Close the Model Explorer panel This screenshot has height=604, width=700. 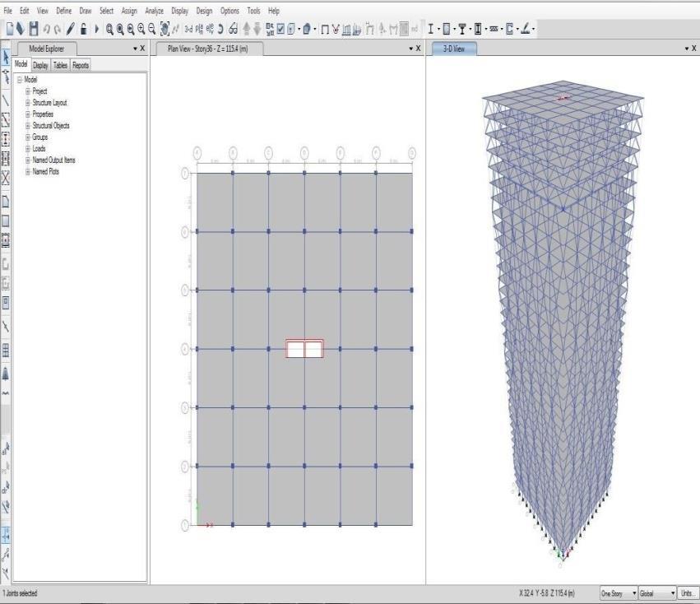[142, 49]
